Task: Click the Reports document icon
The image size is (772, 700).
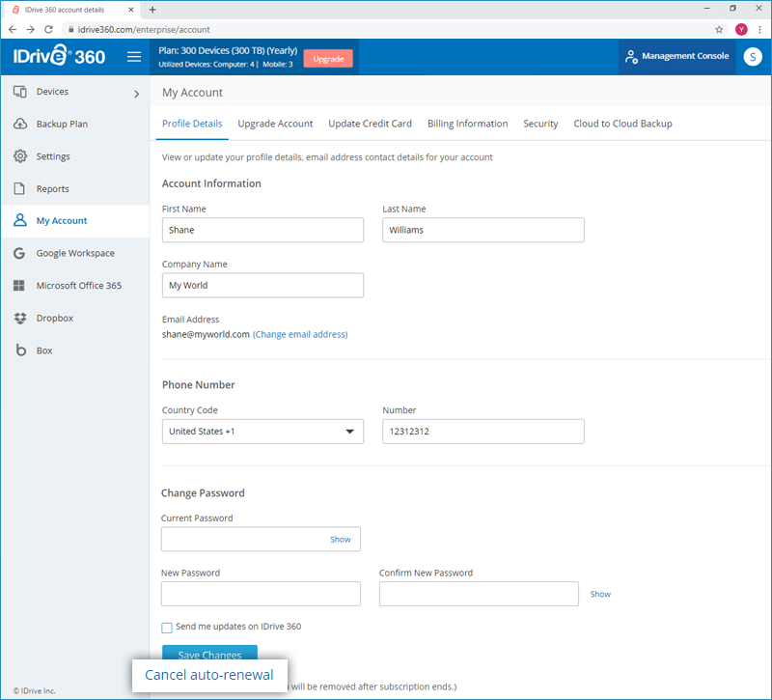Action: [19, 189]
